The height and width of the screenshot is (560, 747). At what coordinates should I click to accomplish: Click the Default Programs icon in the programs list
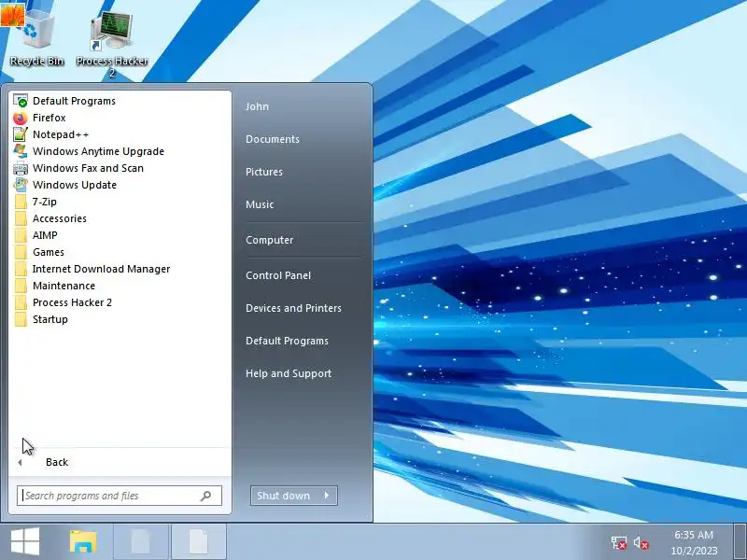click(20, 101)
